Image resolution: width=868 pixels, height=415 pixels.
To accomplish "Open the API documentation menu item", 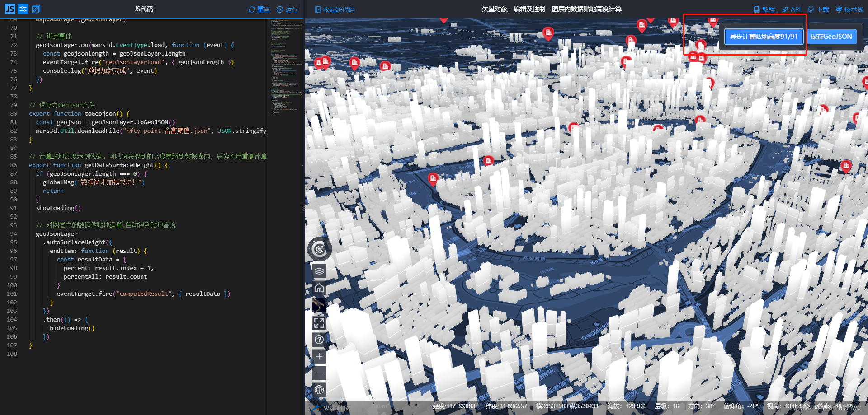I will coord(791,9).
